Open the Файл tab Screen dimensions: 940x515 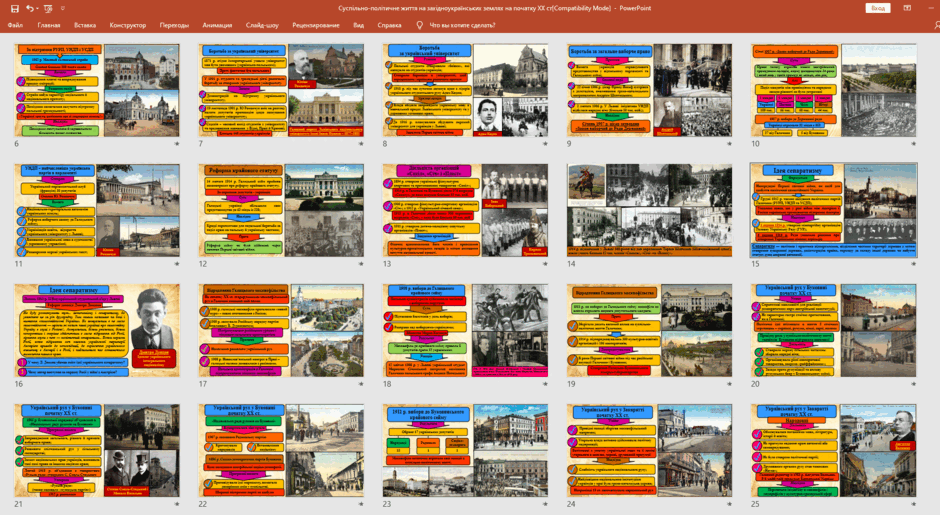[15, 25]
